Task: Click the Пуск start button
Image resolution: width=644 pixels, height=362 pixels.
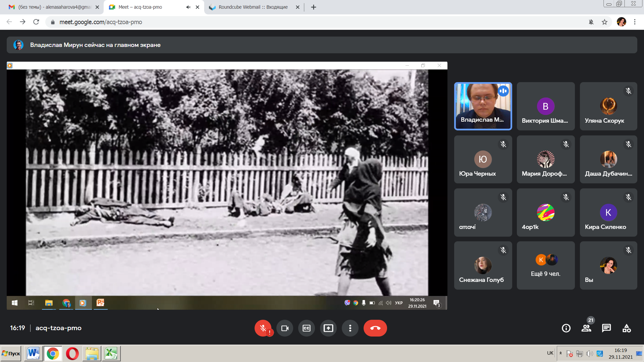Action: 11,354
